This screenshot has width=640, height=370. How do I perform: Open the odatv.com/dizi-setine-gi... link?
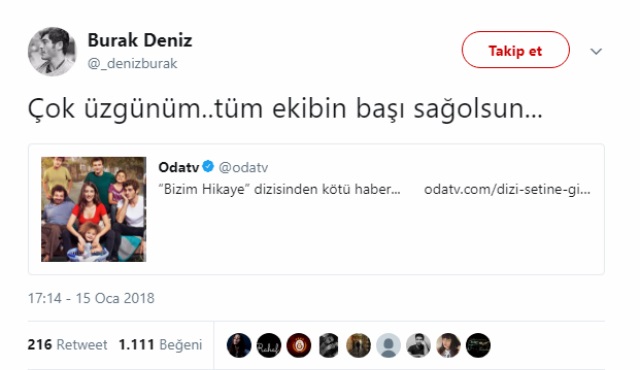click(x=507, y=189)
